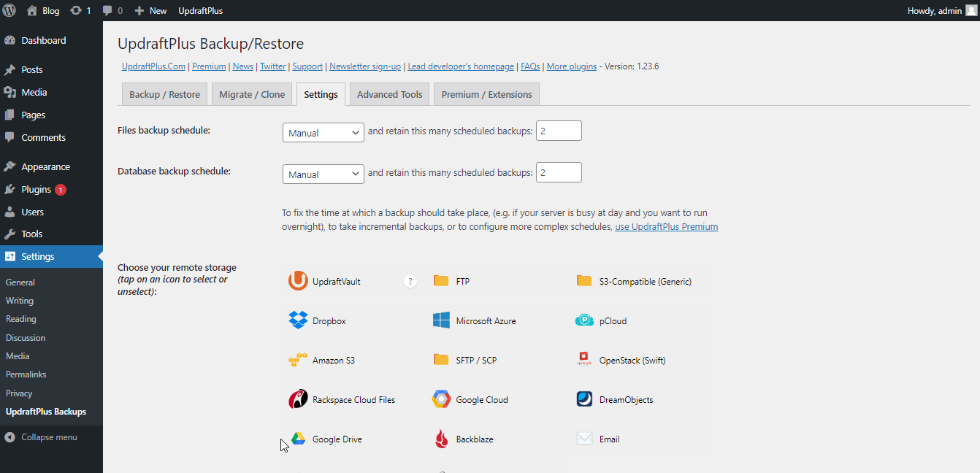Viewport: 980px width, 473px height.
Task: Visit the Blog site home icon
Action: click(x=31, y=10)
